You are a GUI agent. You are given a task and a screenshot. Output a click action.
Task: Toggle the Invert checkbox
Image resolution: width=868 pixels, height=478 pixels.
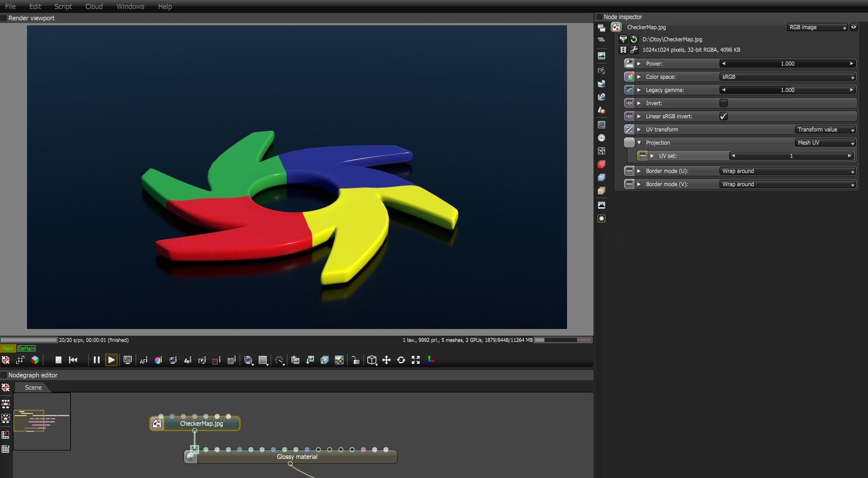pos(723,103)
